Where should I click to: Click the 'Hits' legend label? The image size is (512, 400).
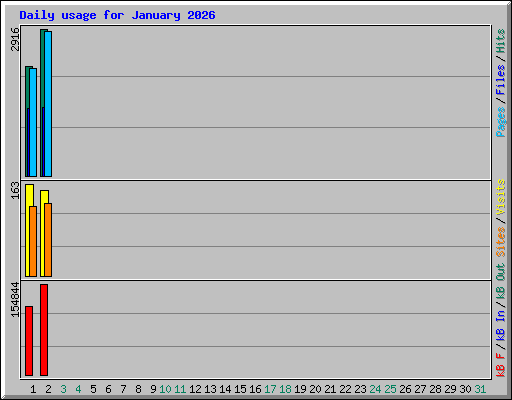500,41
